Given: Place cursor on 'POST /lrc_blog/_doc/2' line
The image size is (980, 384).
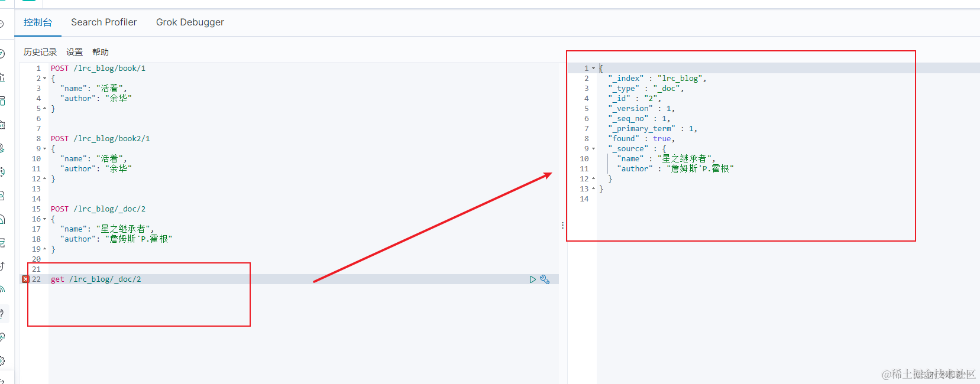Looking at the screenshot, I should click(x=98, y=209).
